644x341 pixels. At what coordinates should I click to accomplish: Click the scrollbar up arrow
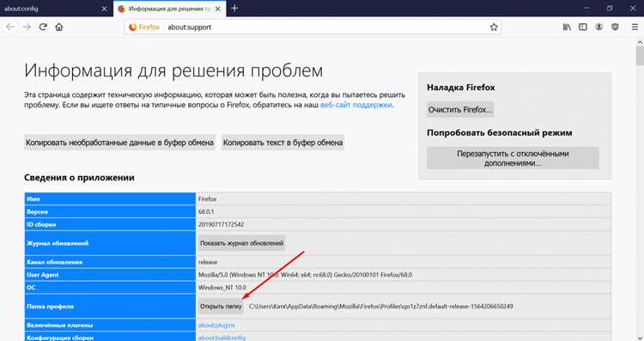pyautogui.click(x=640, y=41)
